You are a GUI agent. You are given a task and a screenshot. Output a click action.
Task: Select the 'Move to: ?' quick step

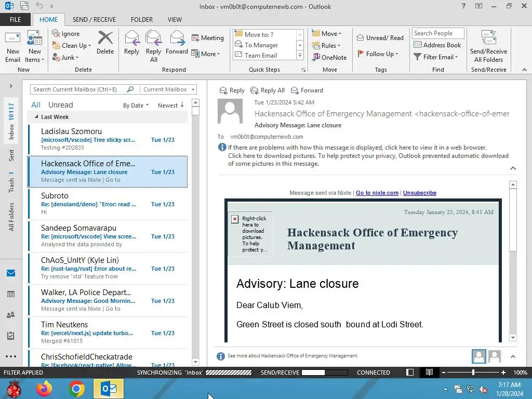coord(265,34)
